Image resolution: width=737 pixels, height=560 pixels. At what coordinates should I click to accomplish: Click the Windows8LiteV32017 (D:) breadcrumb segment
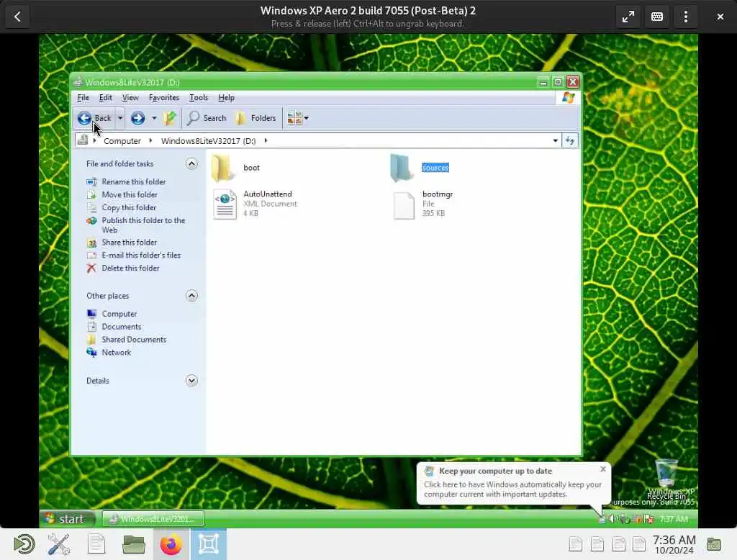point(208,140)
